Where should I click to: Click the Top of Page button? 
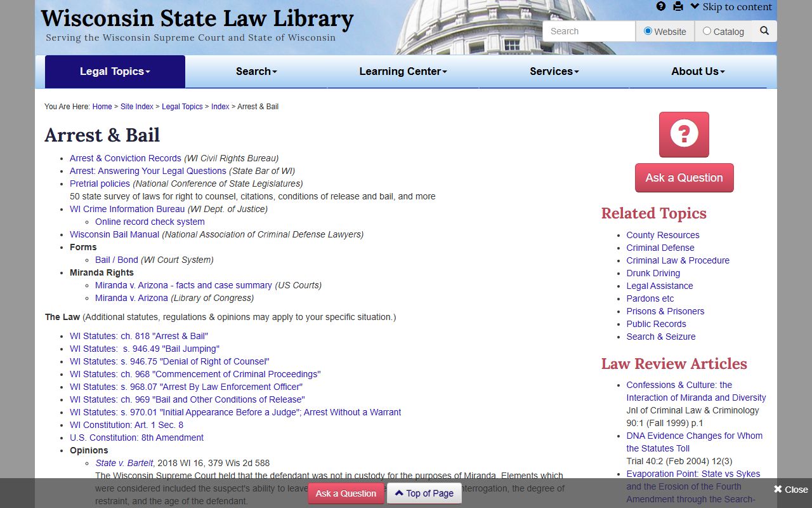click(424, 493)
